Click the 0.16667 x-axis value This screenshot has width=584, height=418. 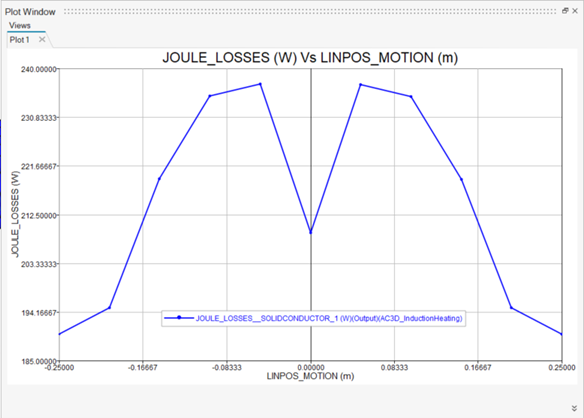pyautogui.click(x=478, y=368)
